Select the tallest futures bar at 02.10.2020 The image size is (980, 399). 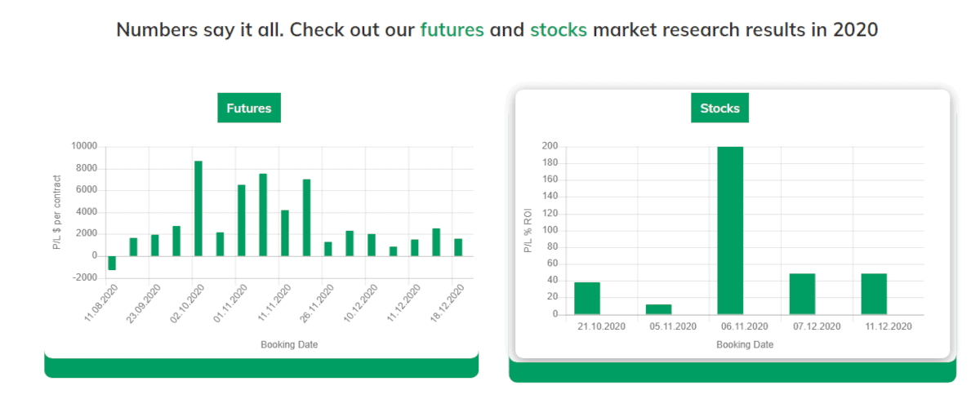(x=198, y=209)
